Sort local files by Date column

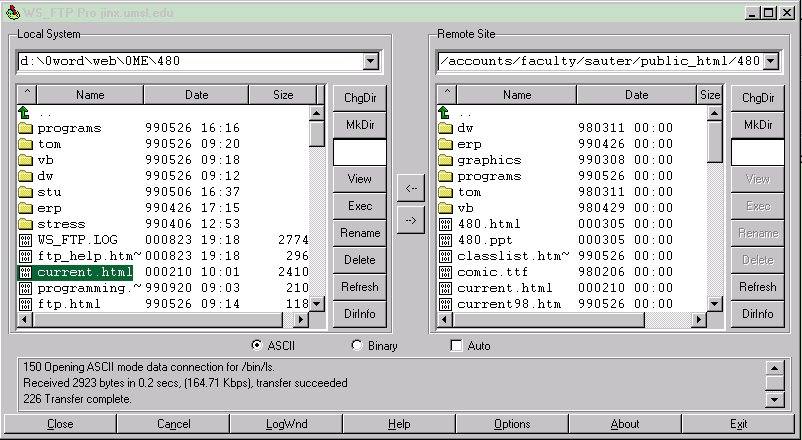coord(196,95)
